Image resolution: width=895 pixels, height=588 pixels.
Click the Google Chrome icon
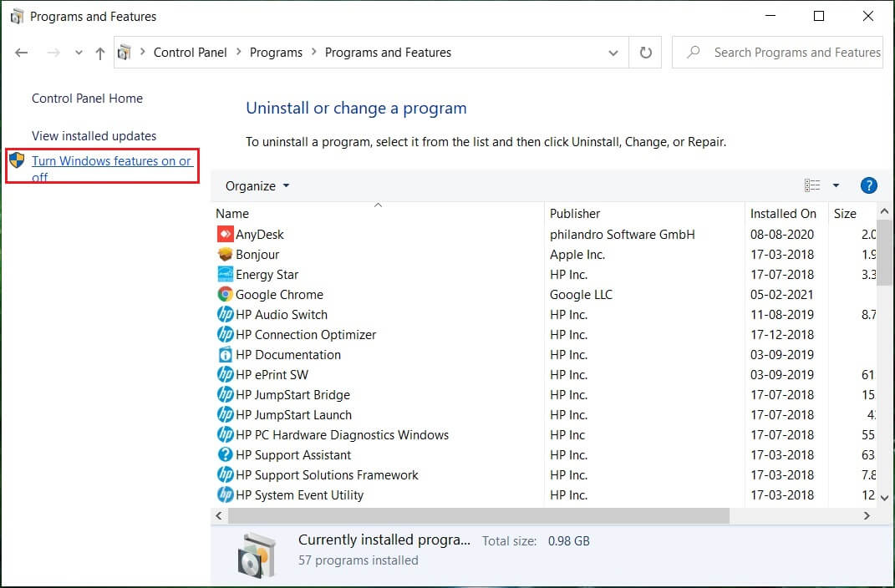225,294
